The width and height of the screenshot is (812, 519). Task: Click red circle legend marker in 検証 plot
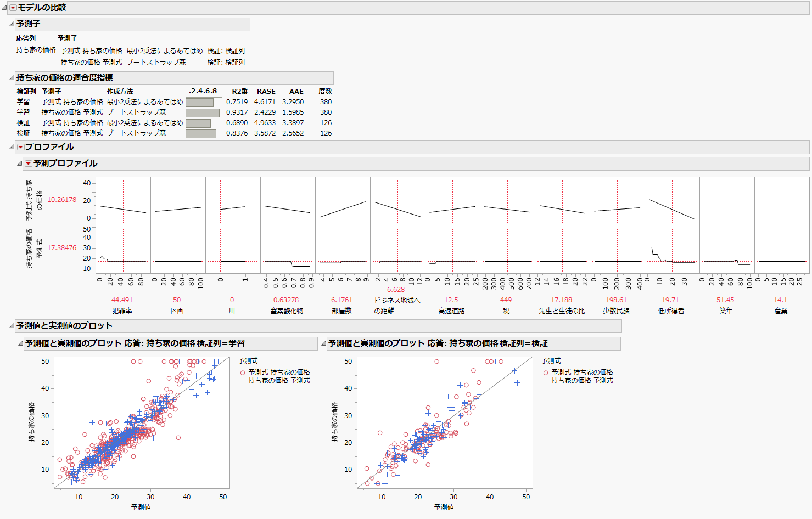click(x=546, y=373)
